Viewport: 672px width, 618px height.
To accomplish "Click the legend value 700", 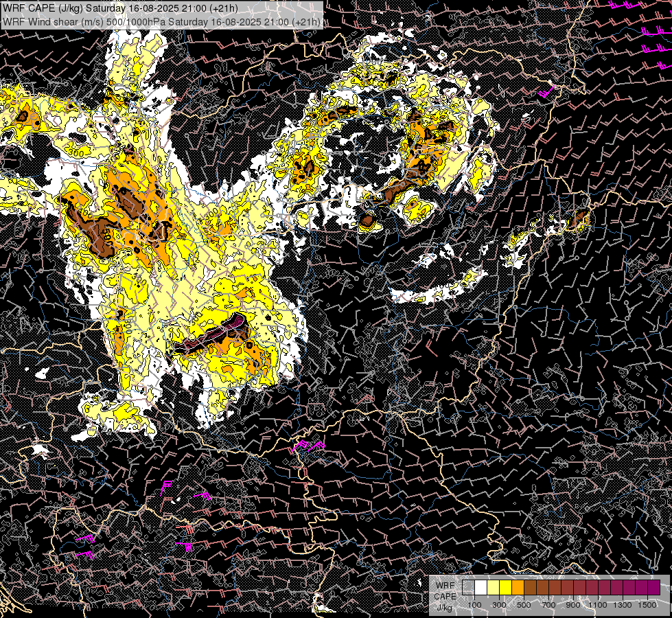I will click(x=548, y=605).
